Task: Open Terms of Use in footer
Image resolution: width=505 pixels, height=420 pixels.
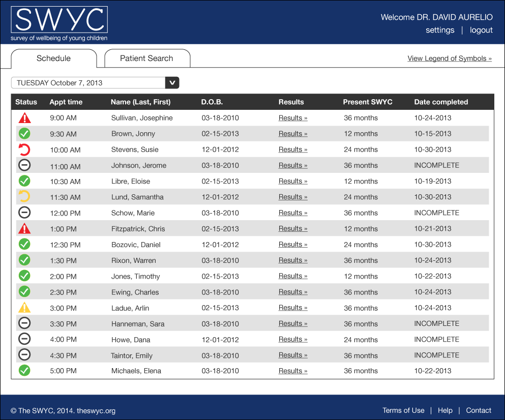Action: (x=403, y=410)
